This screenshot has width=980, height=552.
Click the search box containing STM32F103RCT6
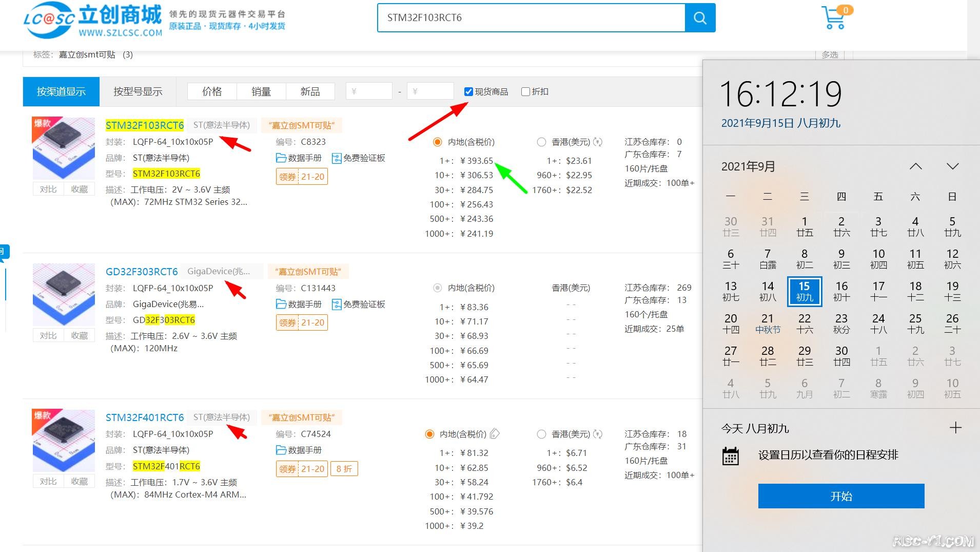[x=531, y=18]
